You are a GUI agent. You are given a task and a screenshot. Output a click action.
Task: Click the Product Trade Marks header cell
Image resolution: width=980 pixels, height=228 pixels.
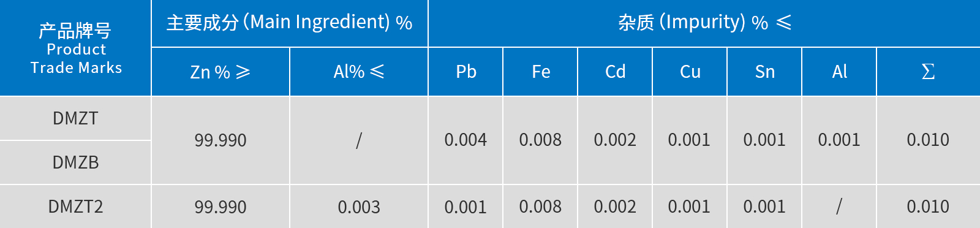(x=75, y=48)
